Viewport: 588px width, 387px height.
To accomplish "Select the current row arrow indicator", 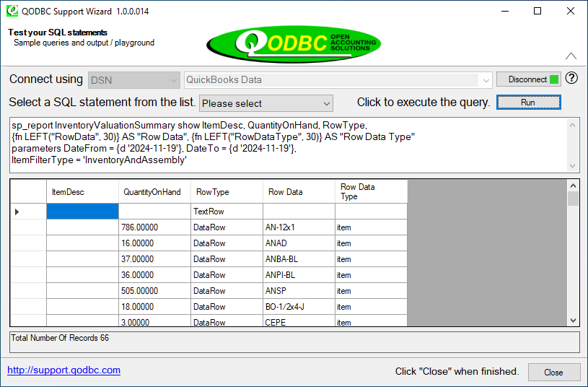I will tap(17, 212).
